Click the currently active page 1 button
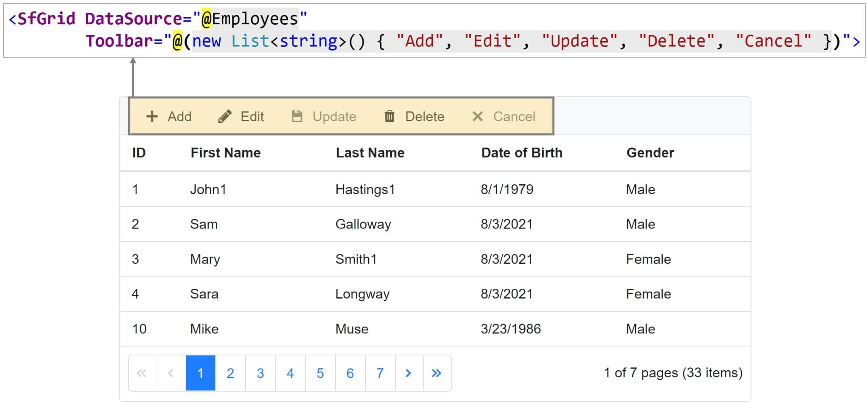Screen dimensions: 868x403 (201, 373)
